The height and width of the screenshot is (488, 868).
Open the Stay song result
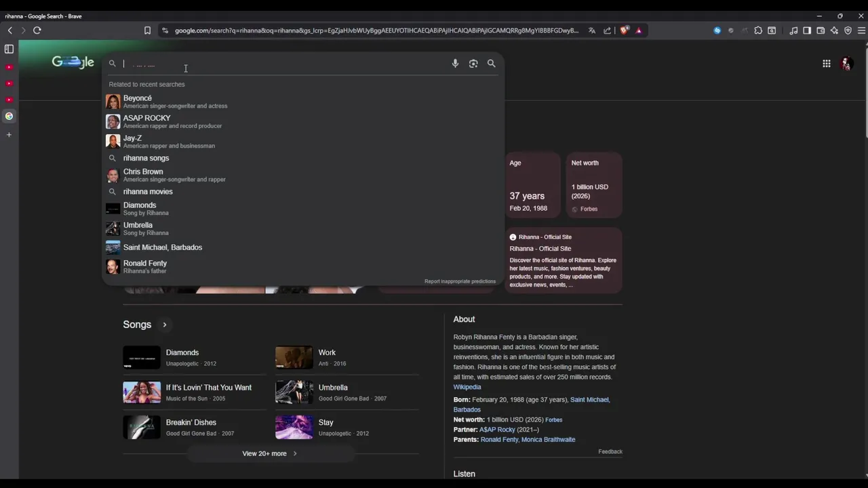coord(347,427)
